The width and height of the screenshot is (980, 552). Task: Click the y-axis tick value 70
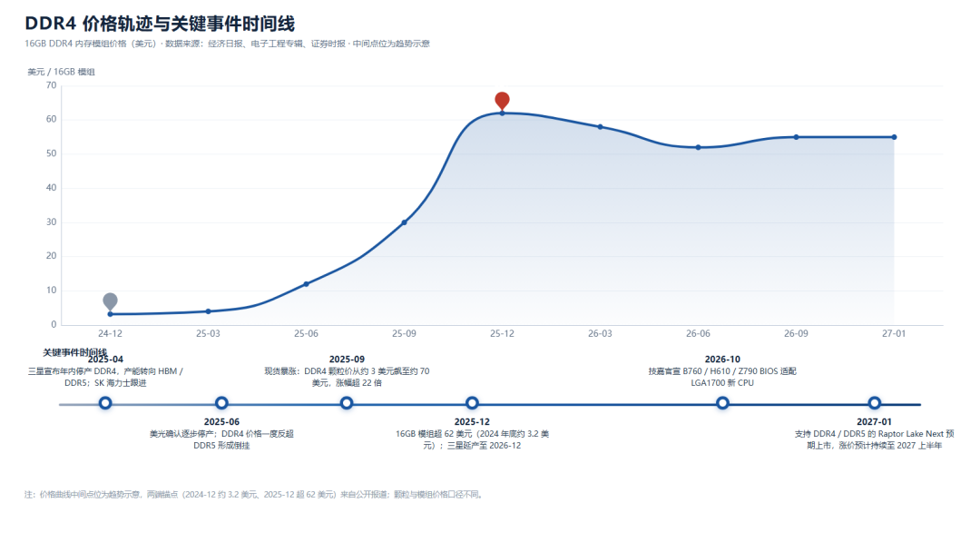(51, 85)
